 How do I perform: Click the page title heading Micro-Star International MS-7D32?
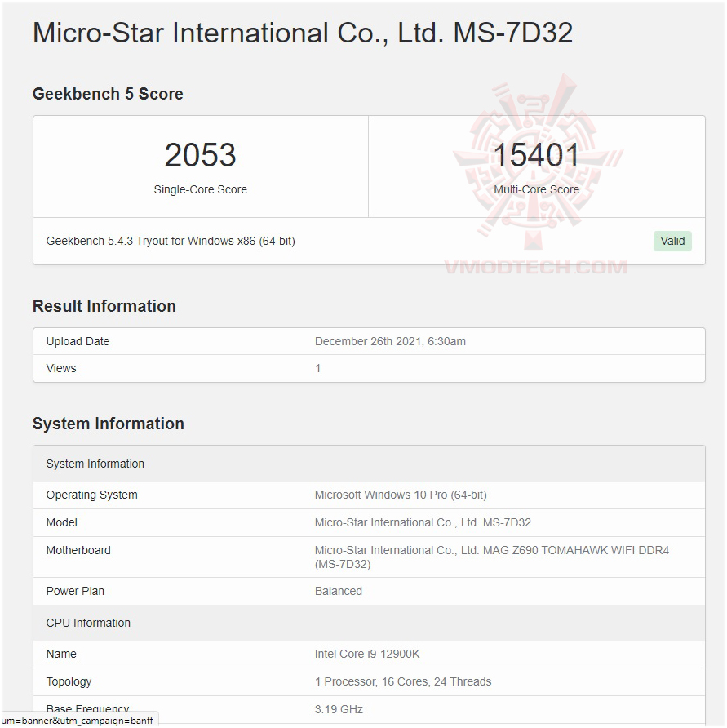pos(303,33)
